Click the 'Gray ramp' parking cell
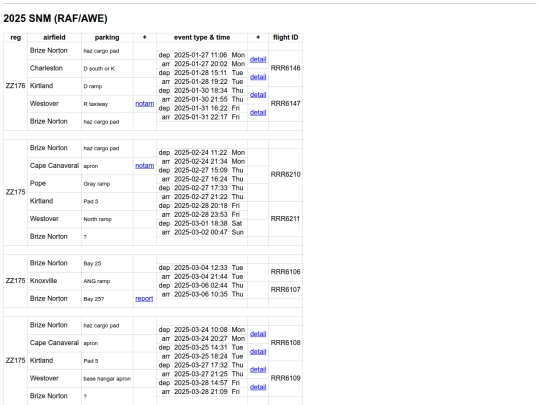This screenshot has height=405, width=540. [x=107, y=184]
